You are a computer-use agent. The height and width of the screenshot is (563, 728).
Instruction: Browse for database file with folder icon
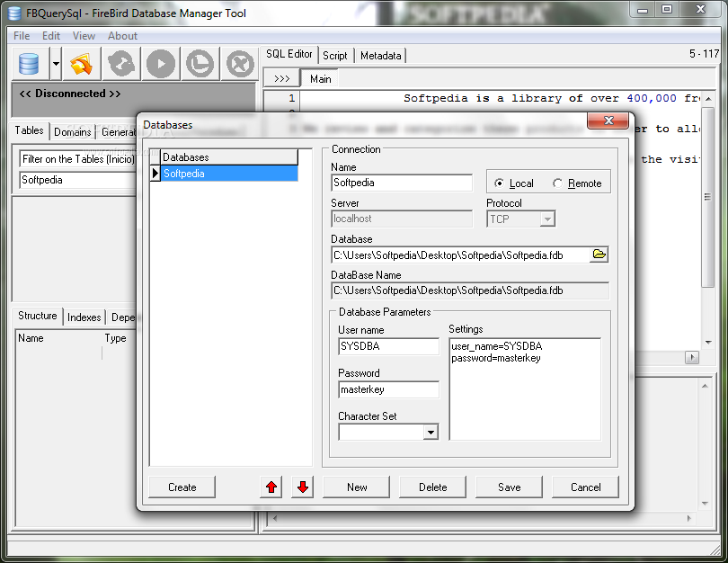tap(599, 255)
